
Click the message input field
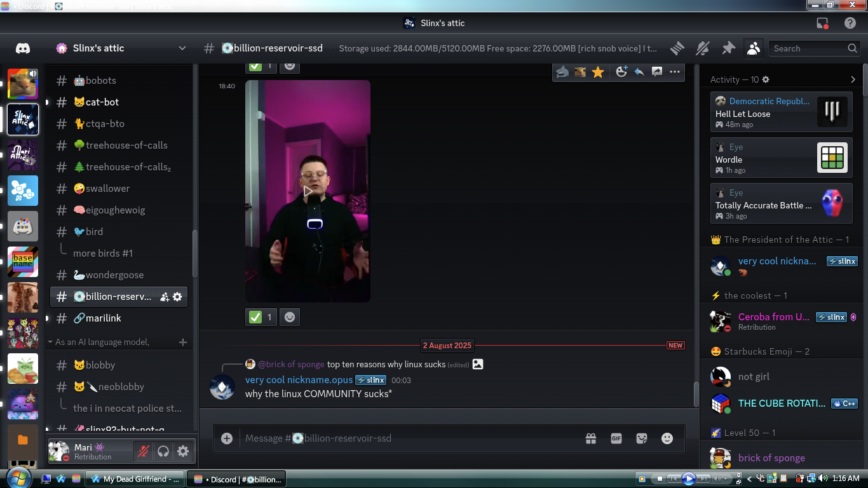pyautogui.click(x=407, y=438)
